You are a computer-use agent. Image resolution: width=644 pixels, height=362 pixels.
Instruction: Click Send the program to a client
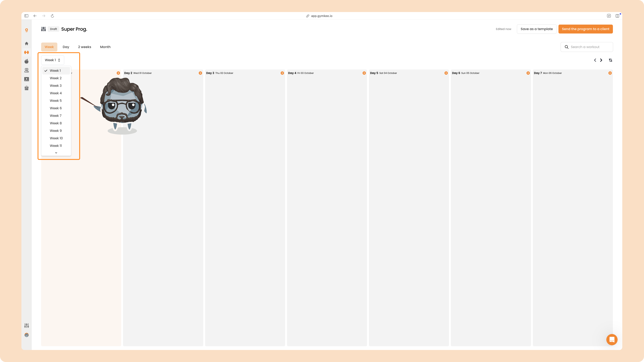tap(585, 29)
